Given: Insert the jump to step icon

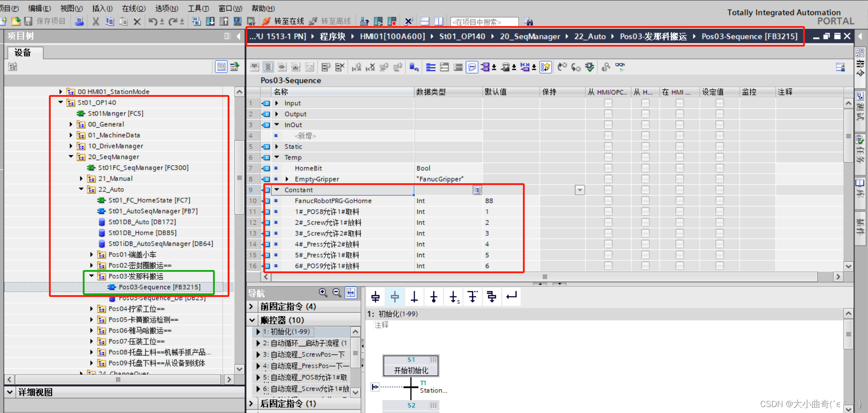Looking at the screenshot, I should tap(454, 297).
